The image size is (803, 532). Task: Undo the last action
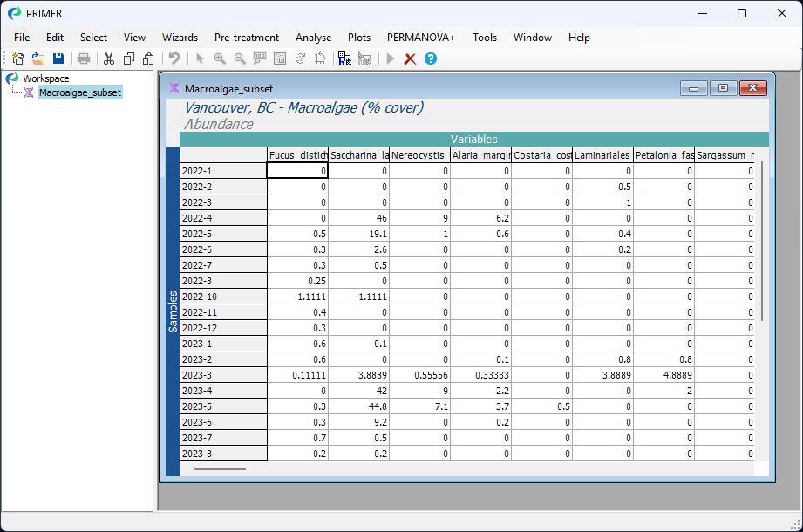[x=174, y=58]
